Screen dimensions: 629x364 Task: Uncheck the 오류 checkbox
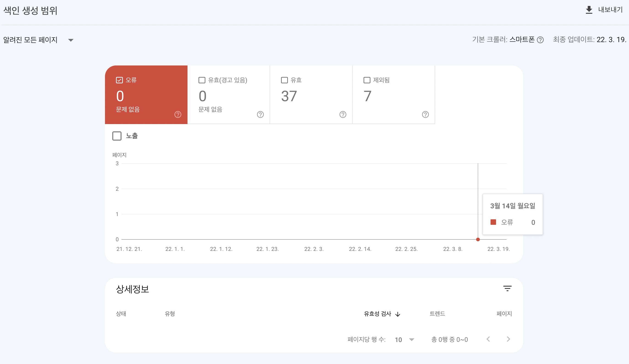pos(119,80)
